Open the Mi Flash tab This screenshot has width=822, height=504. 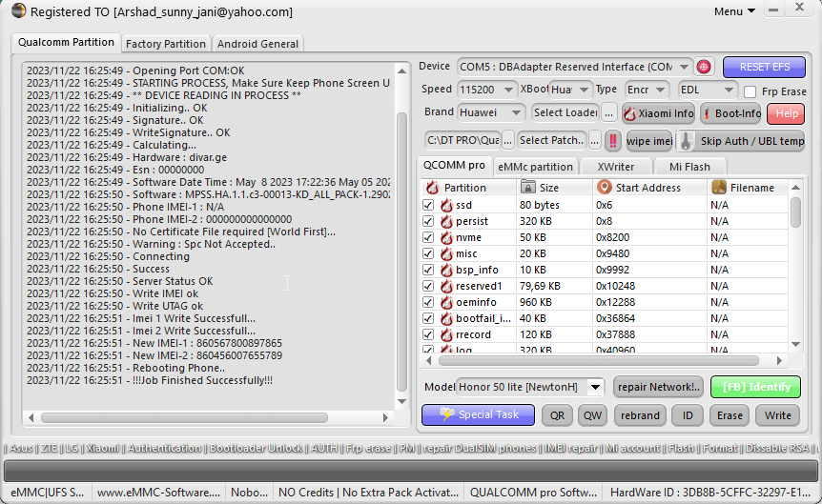(x=689, y=167)
